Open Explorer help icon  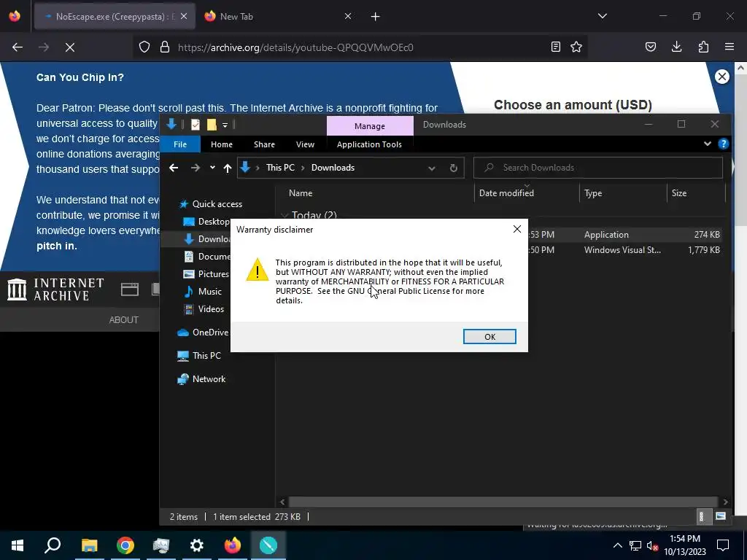pos(723,144)
